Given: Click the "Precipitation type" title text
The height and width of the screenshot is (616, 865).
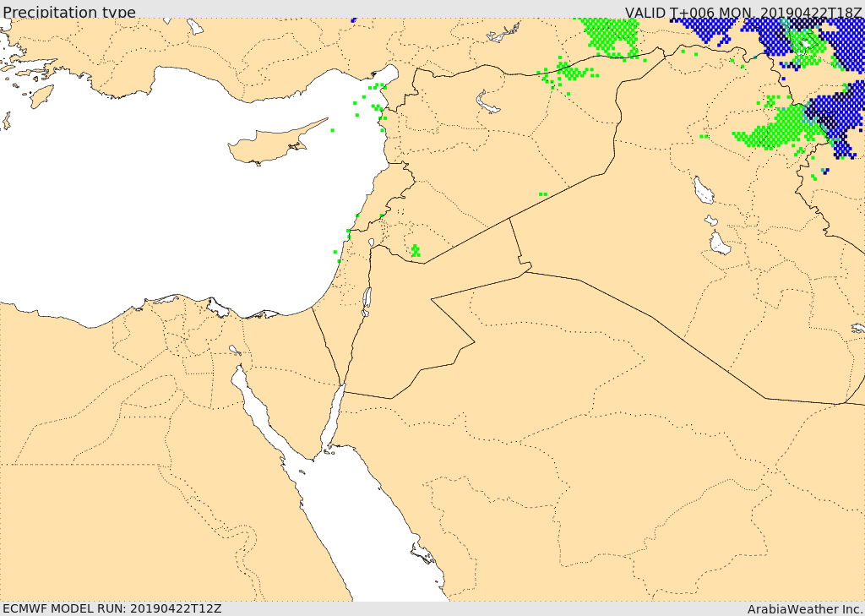Looking at the screenshot, I should (x=69, y=12).
